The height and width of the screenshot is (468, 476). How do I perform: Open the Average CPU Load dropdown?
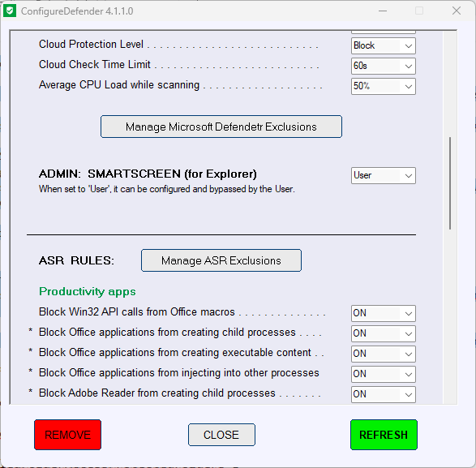click(x=384, y=86)
